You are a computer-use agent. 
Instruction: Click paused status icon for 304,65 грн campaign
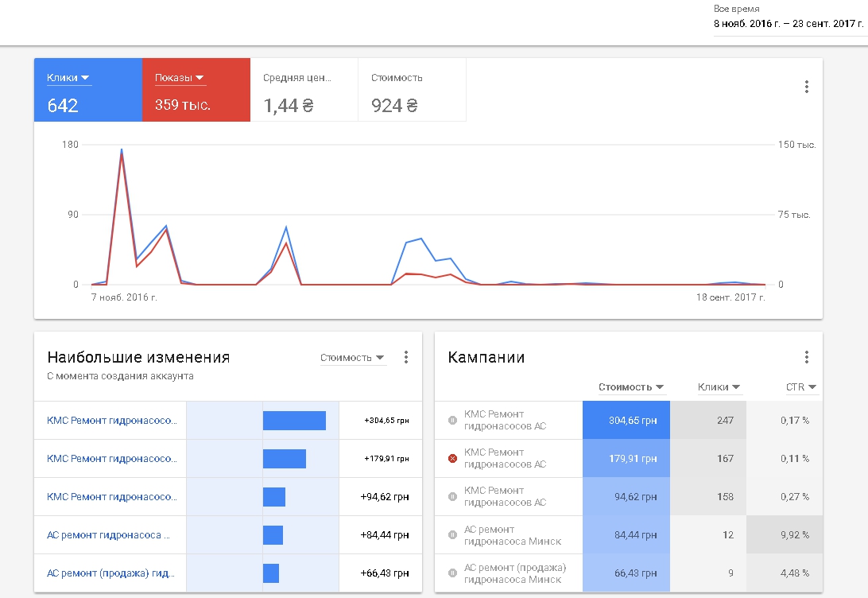click(x=452, y=420)
